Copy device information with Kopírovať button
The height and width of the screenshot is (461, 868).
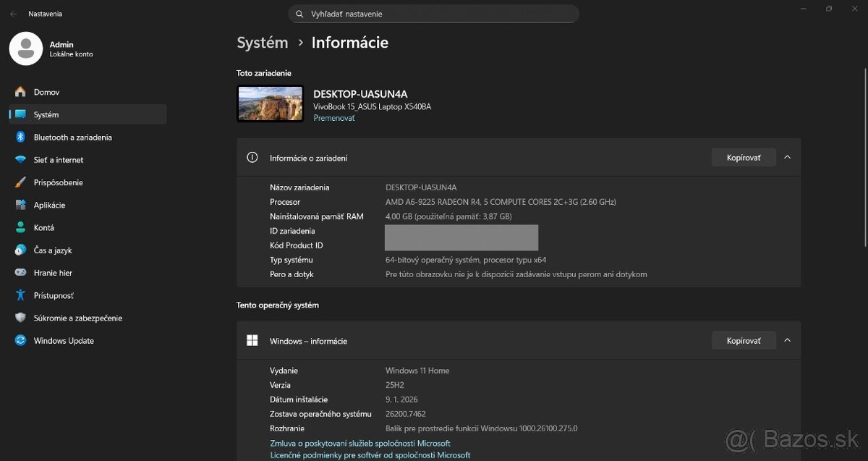(x=744, y=157)
